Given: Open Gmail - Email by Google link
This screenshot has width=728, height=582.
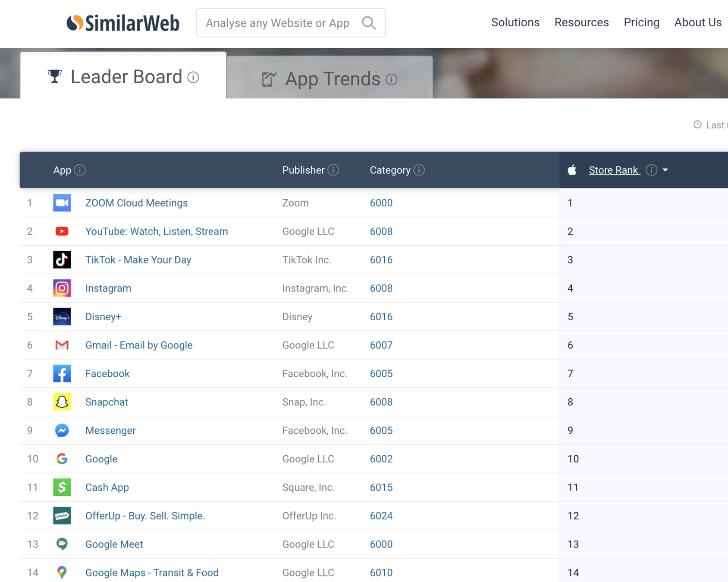Looking at the screenshot, I should [139, 345].
